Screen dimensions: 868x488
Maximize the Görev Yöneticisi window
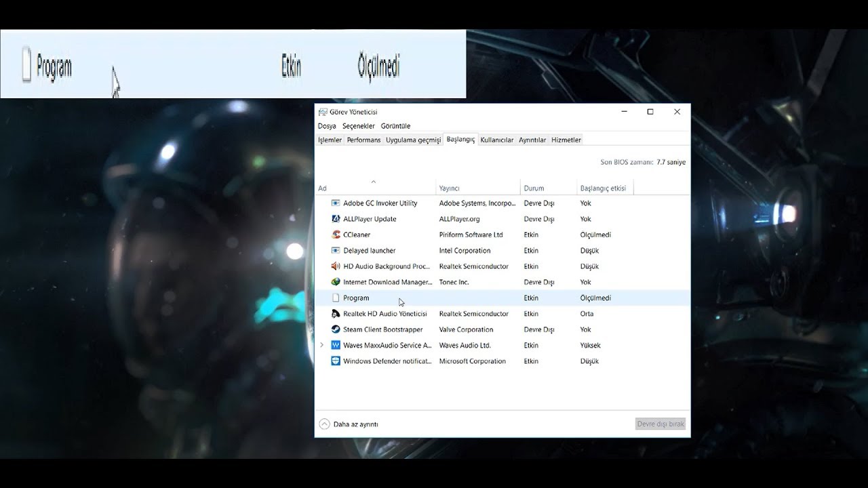tap(650, 112)
